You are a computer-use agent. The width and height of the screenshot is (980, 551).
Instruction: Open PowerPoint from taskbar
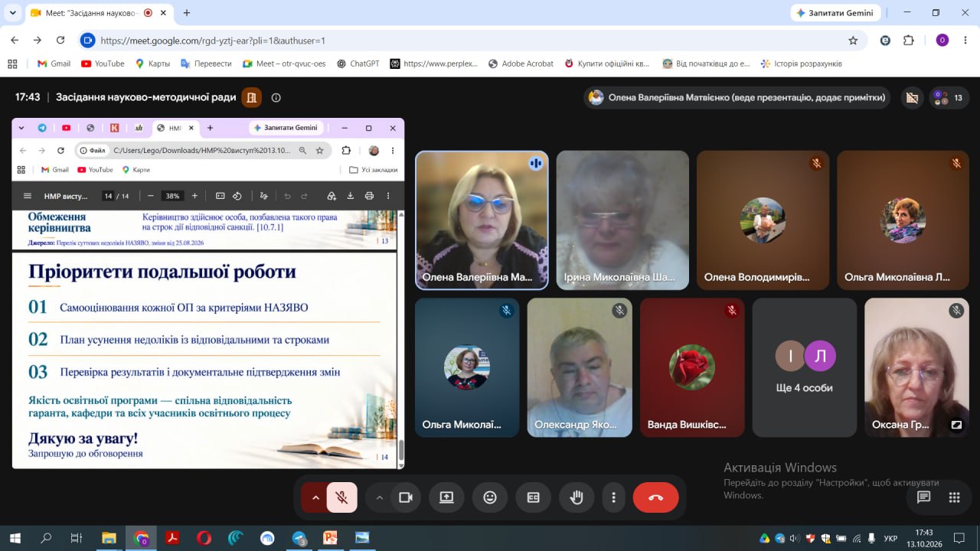pos(330,538)
